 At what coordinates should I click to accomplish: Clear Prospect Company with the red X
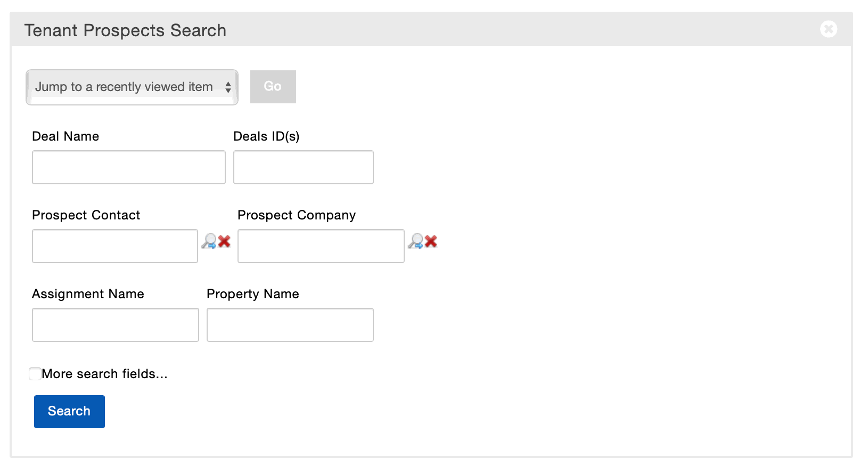tap(431, 241)
